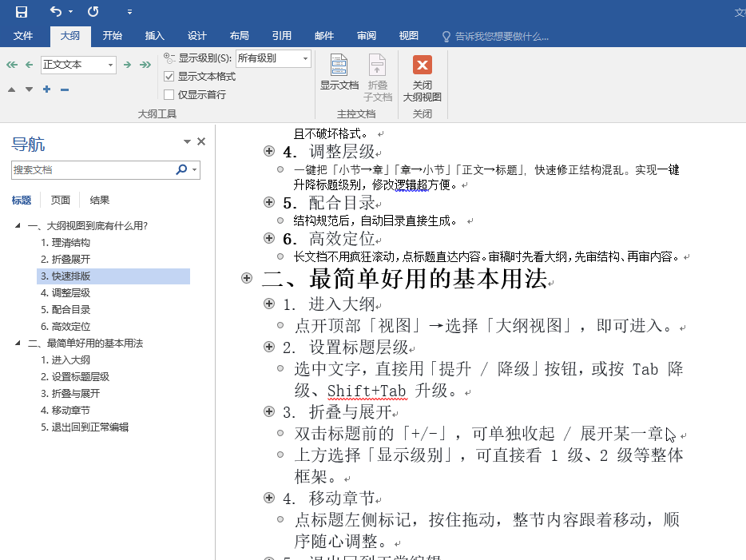Move the selected paragraph up
This screenshot has height=560, width=746.
coord(11,89)
